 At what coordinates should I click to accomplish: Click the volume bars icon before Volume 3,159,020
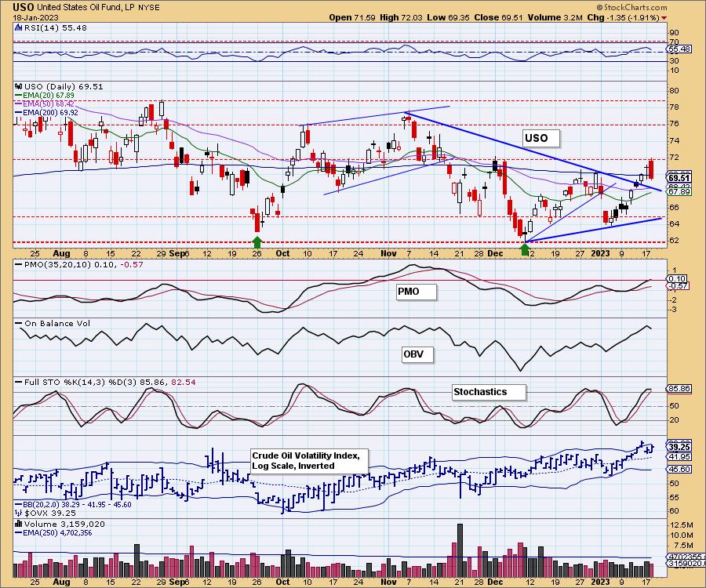tap(19, 524)
